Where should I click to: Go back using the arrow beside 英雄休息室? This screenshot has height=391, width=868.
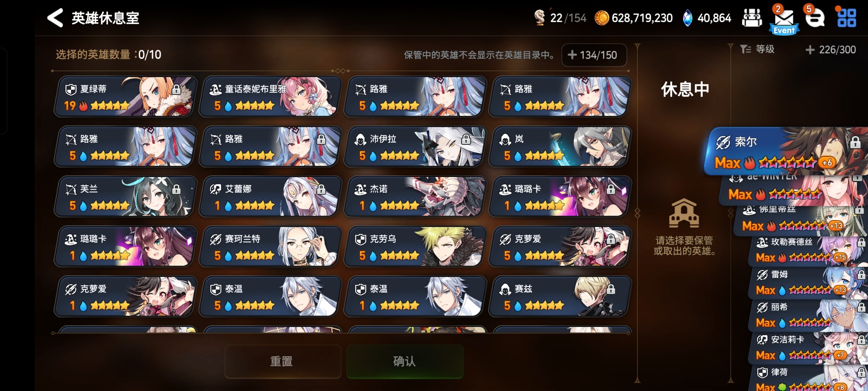(x=55, y=18)
